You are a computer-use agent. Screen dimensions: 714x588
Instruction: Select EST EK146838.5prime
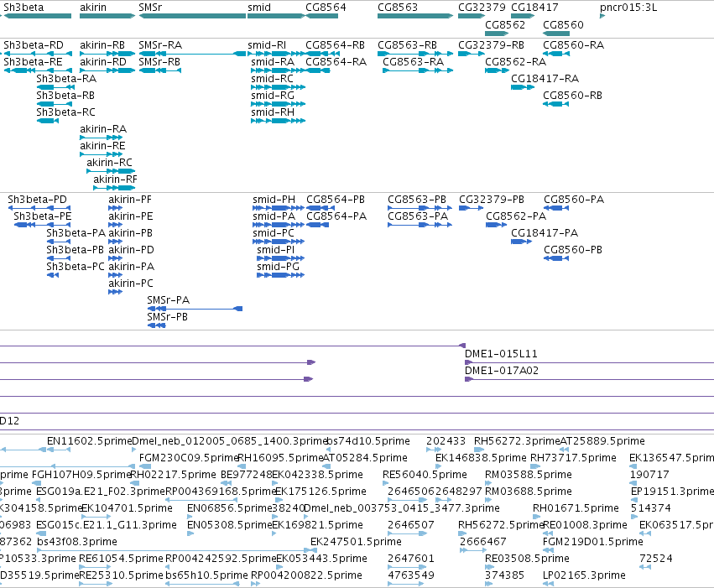481,458
